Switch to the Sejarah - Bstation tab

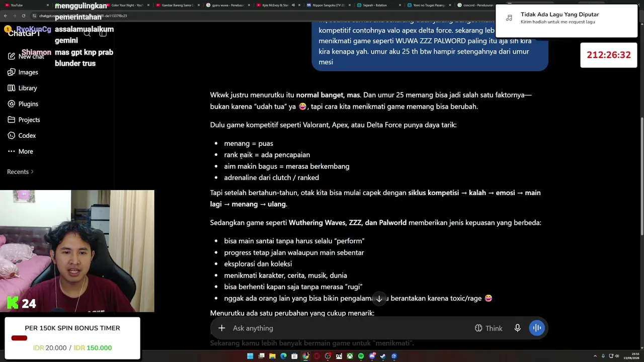pyautogui.click(x=379, y=5)
